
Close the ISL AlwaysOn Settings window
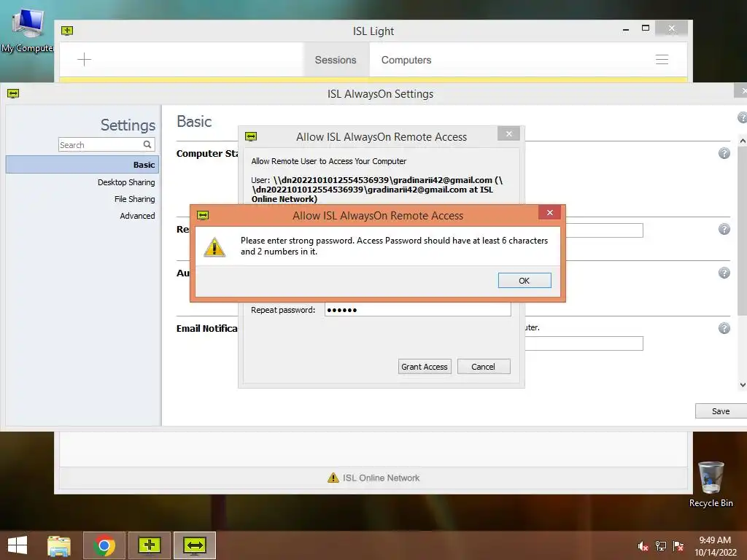742,90
